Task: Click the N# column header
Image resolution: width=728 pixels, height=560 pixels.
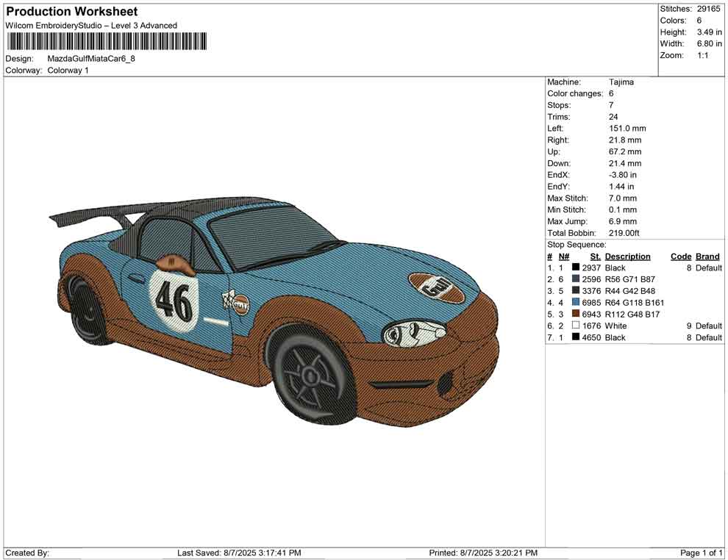Action: (563, 256)
